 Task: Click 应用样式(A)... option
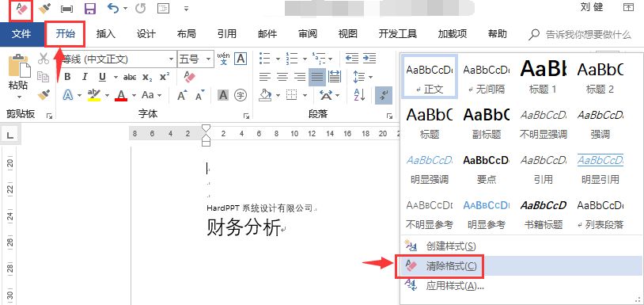455,286
